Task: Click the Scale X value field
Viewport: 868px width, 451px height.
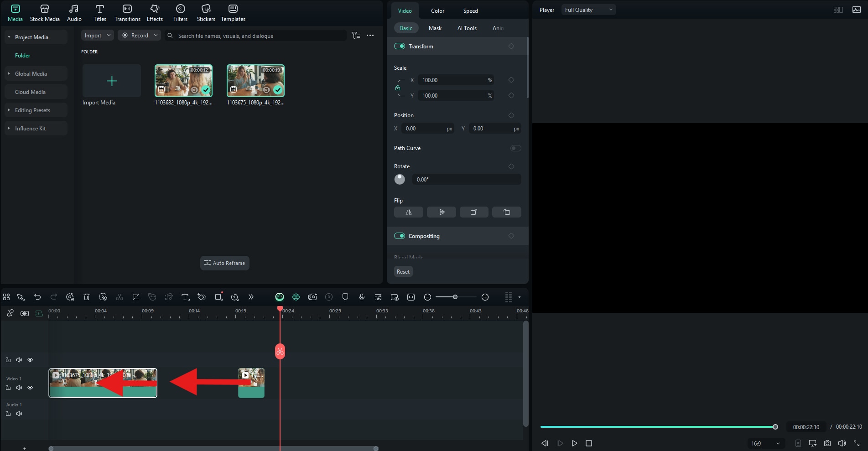Action: pyautogui.click(x=456, y=80)
